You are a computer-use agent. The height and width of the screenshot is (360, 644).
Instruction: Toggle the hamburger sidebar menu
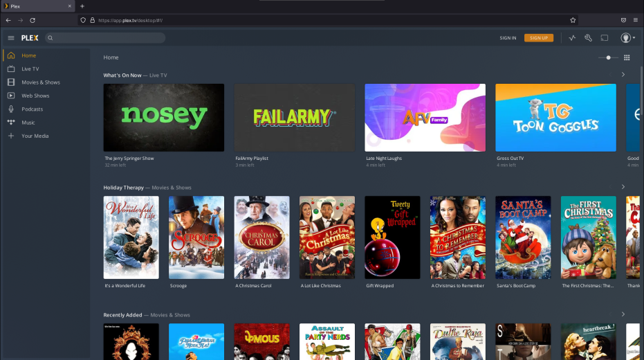pos(11,38)
